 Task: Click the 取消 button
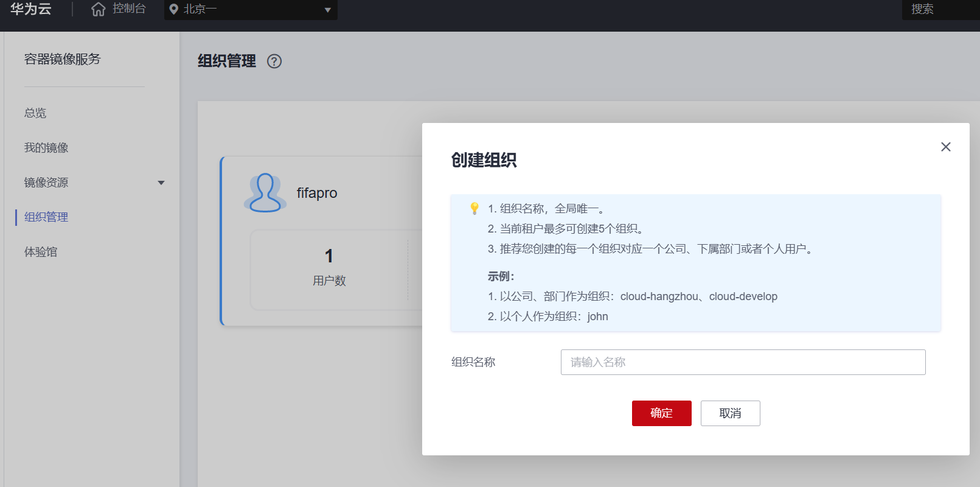(730, 413)
